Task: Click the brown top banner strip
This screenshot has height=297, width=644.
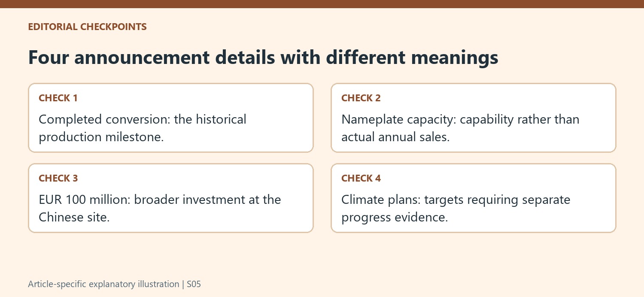Action: (x=322, y=4)
